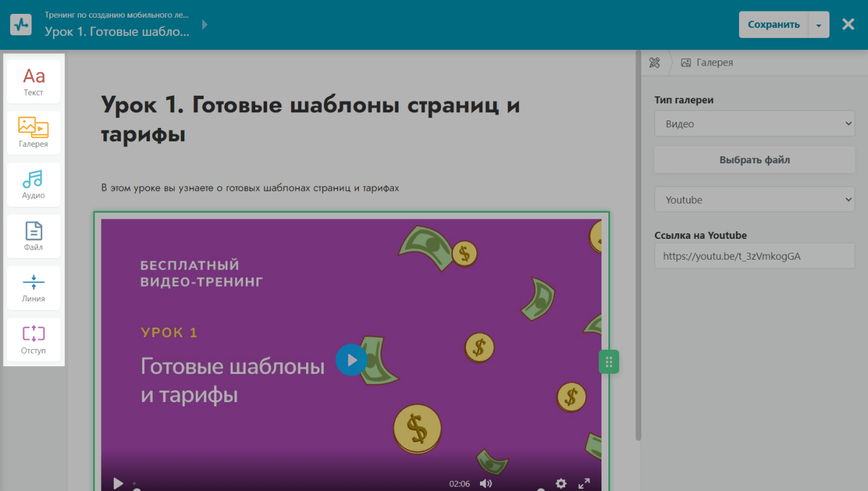Switch the video to fullscreen

coord(584,483)
